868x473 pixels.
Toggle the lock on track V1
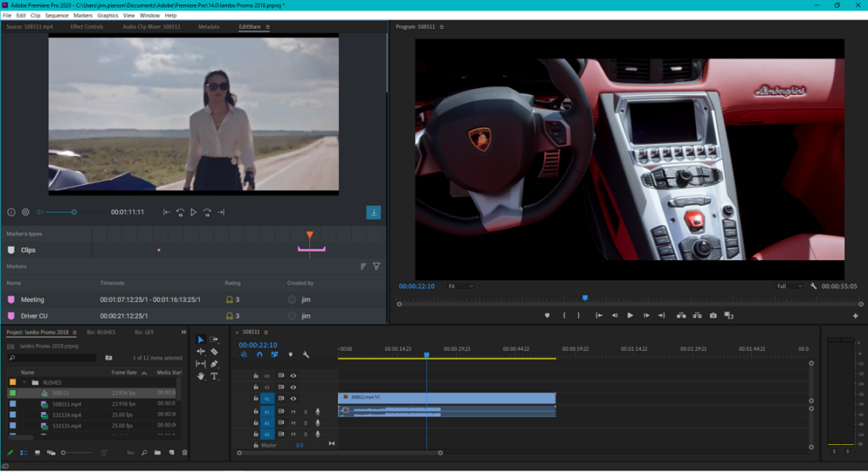pos(256,398)
